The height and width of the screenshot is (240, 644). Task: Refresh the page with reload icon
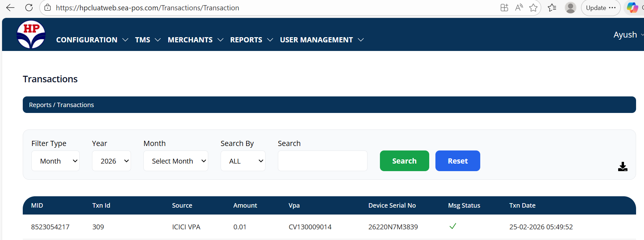coord(29,8)
